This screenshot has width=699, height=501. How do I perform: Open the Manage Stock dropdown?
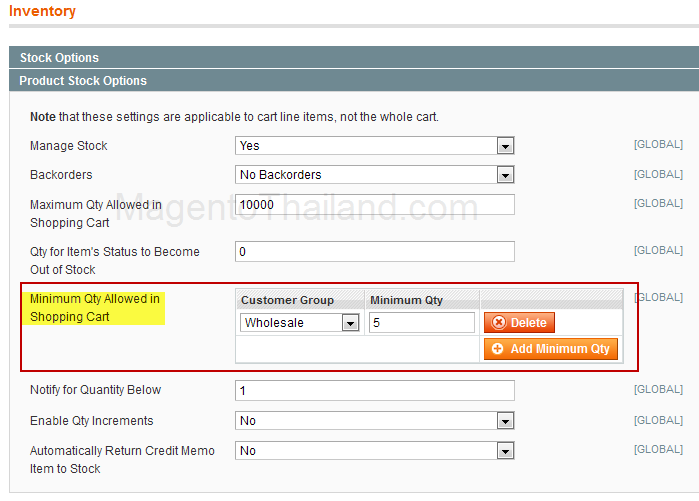pos(374,146)
